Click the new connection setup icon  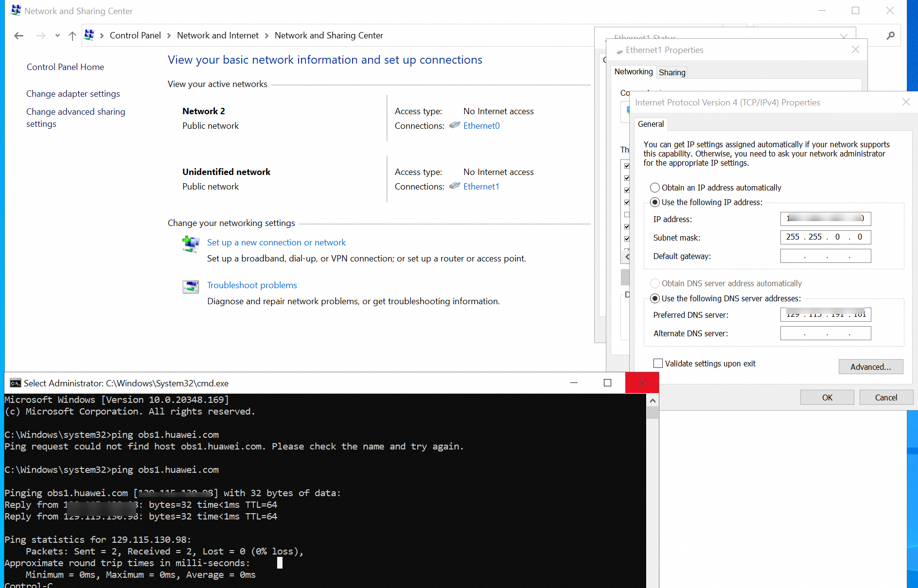191,244
